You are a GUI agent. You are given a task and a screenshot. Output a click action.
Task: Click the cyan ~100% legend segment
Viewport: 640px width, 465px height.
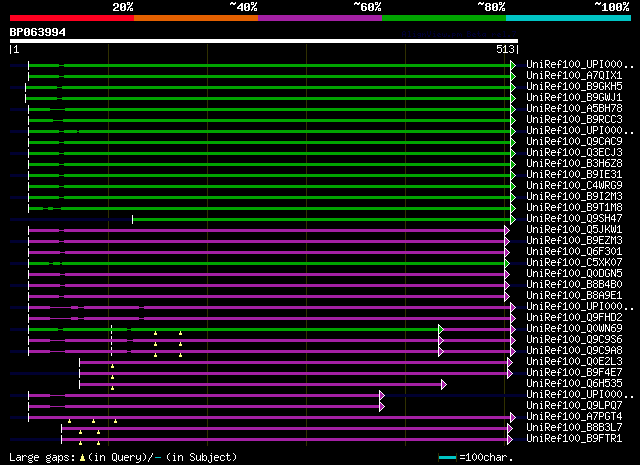[569, 18]
